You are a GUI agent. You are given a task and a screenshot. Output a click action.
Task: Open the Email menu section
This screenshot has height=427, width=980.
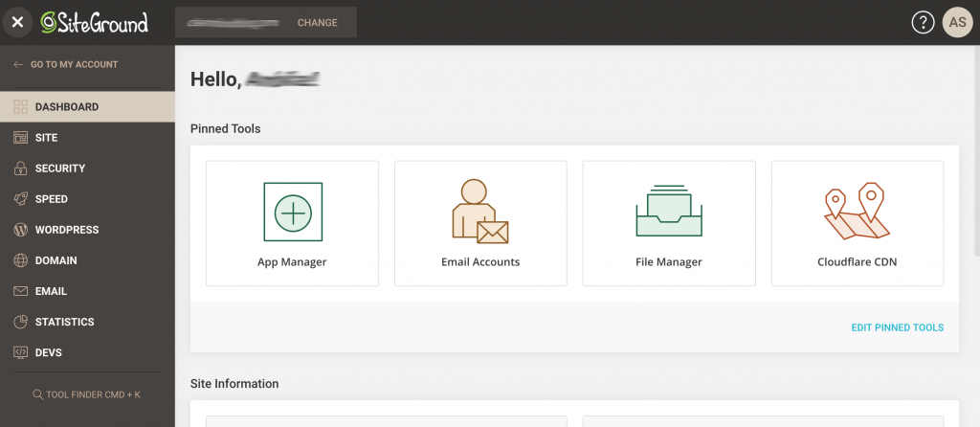pyautogui.click(x=87, y=291)
